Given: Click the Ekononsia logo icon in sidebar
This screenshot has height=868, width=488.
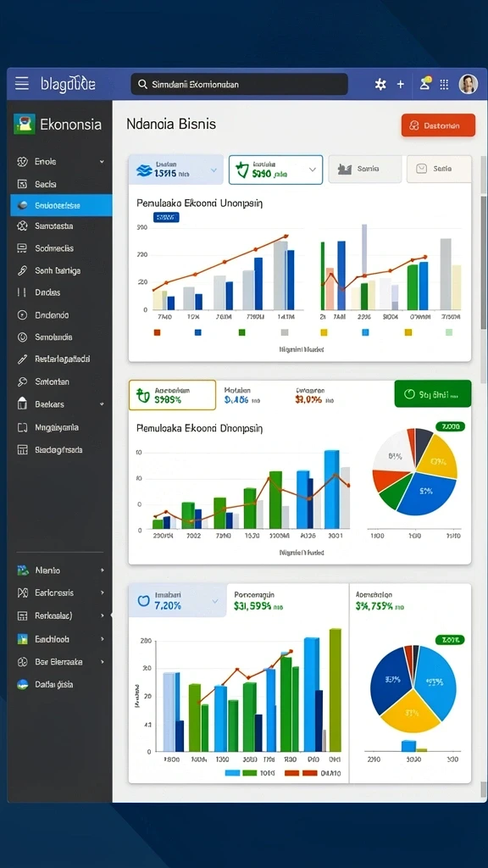Looking at the screenshot, I should (x=25, y=124).
